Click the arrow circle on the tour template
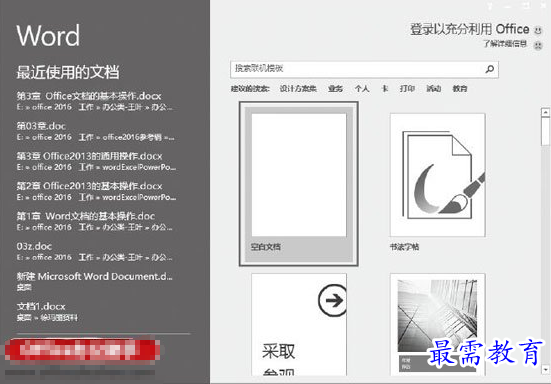 pyautogui.click(x=332, y=300)
